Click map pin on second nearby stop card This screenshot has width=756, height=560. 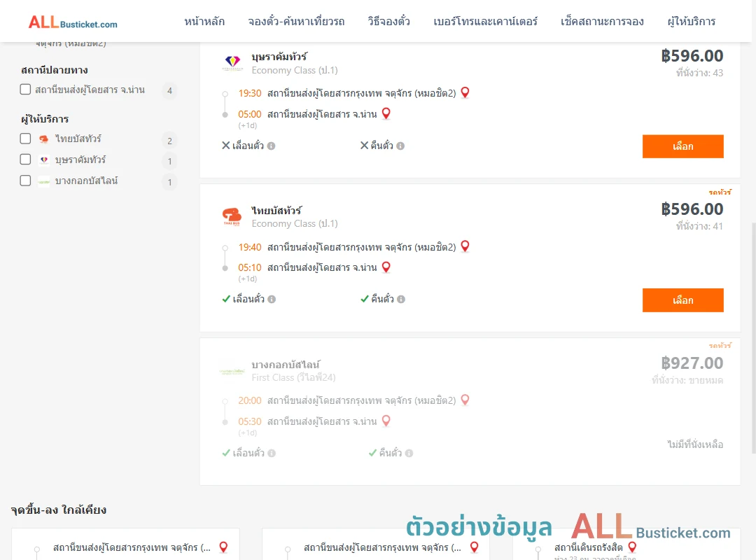click(475, 547)
